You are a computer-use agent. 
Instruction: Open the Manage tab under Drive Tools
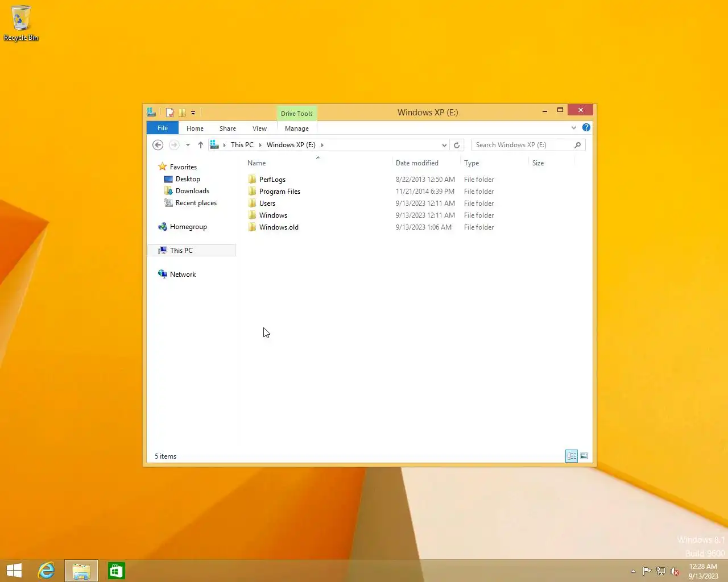tap(297, 128)
